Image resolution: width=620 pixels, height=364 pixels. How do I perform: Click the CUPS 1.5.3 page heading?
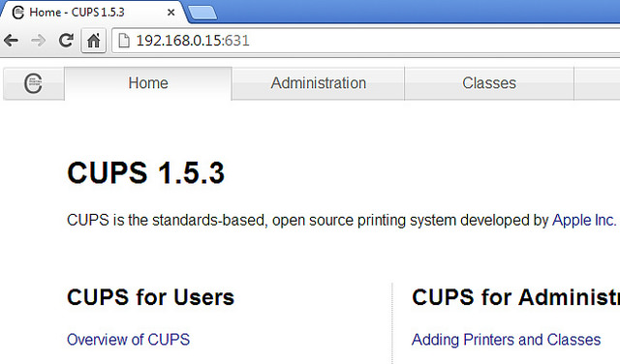[146, 172]
